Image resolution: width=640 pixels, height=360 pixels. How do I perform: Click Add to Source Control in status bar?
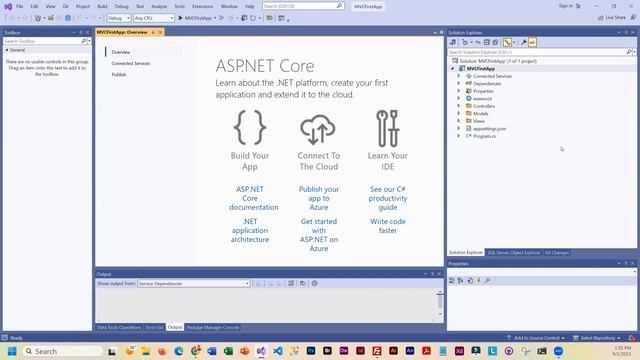pyautogui.click(x=536, y=338)
